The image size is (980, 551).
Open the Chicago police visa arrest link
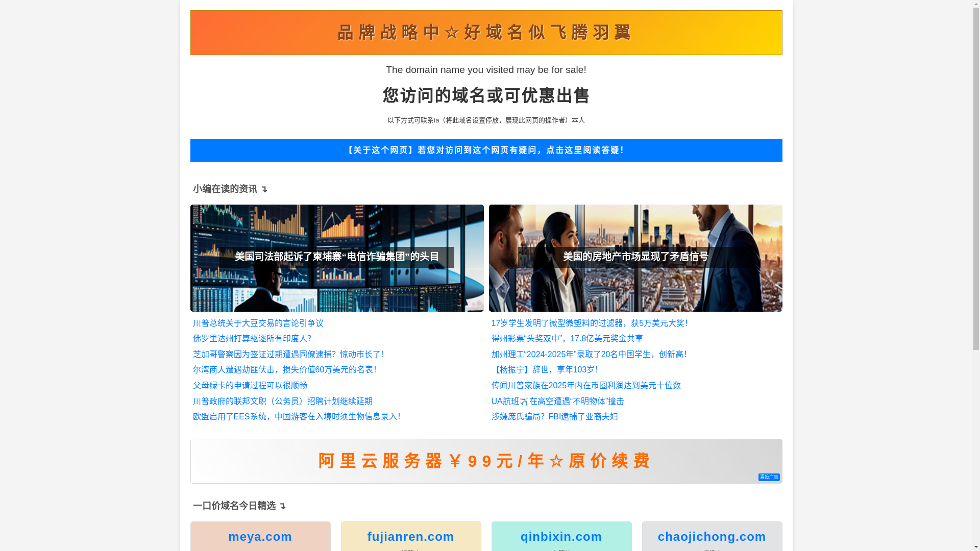pyautogui.click(x=288, y=354)
